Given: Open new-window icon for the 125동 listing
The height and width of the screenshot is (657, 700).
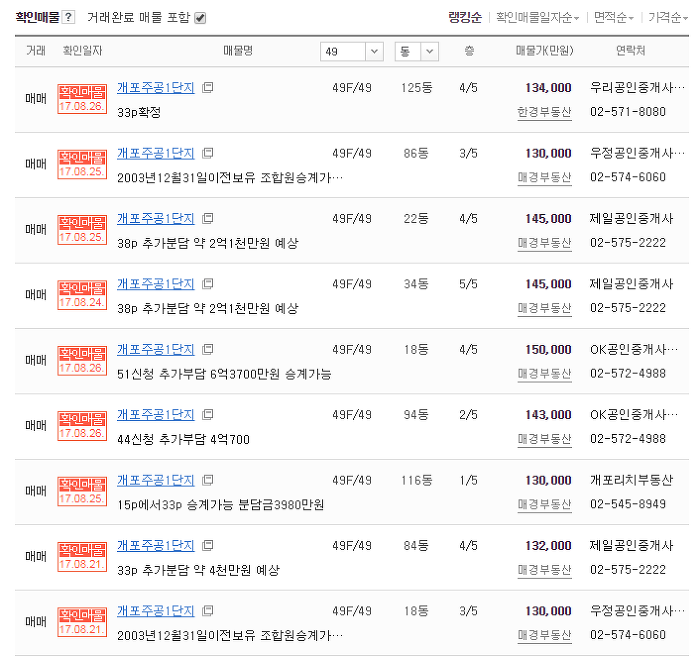Looking at the screenshot, I should click(x=208, y=87).
